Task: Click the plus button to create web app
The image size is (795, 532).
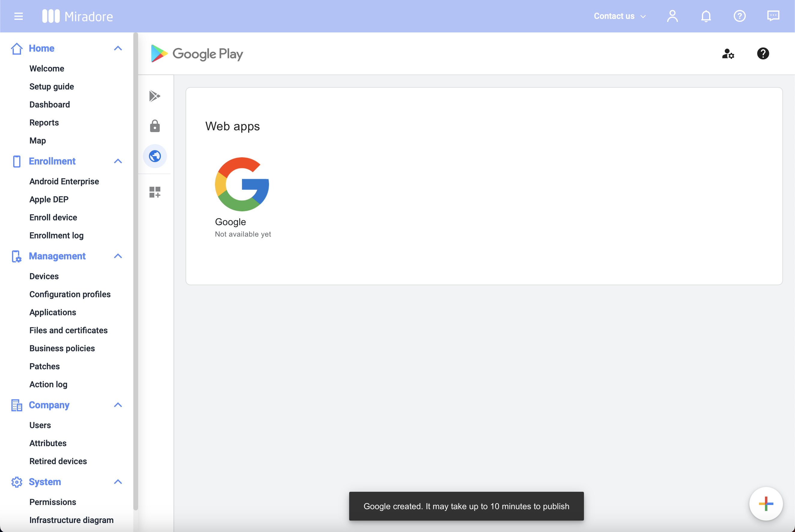Action: 766,503
